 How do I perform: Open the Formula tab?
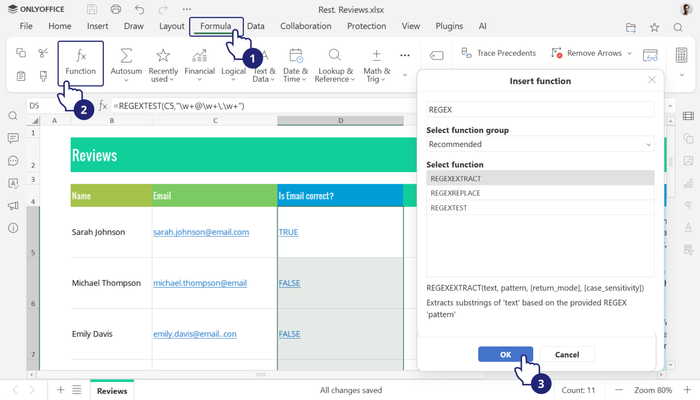215,26
